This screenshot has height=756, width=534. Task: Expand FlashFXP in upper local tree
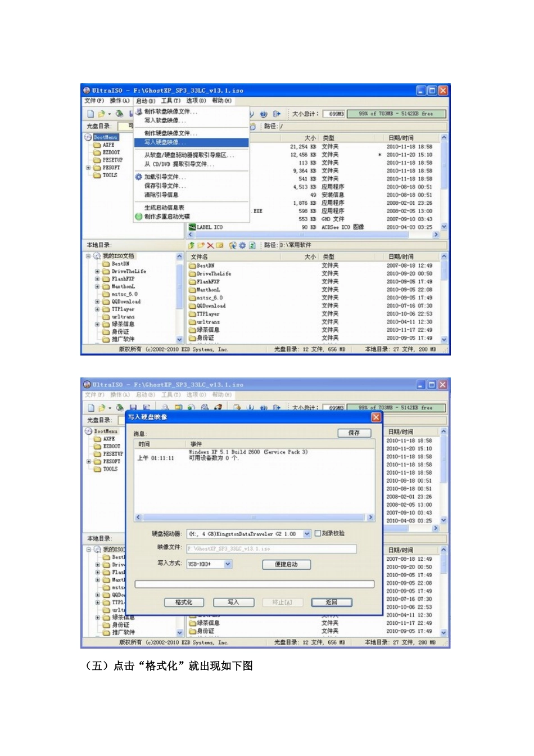(x=97, y=278)
